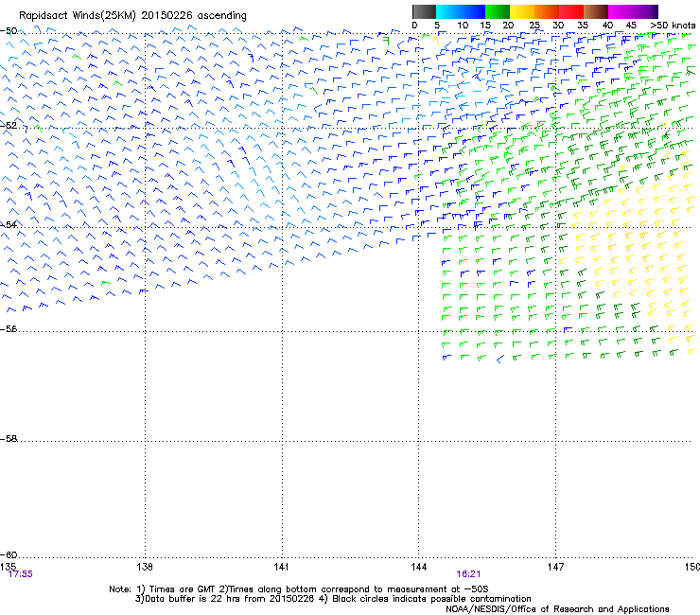The height and width of the screenshot is (615, 700).
Task: Click the legend label '10'
Action: tap(463, 26)
